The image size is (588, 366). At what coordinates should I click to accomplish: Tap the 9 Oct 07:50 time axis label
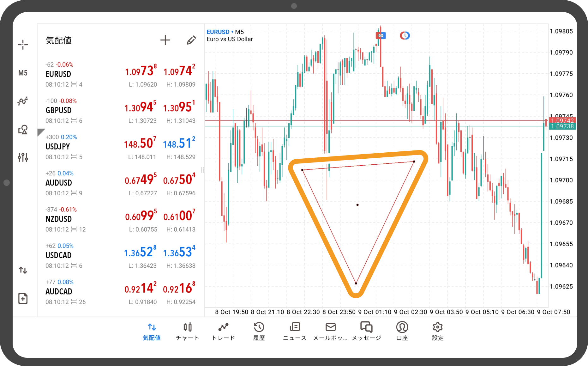click(x=554, y=312)
